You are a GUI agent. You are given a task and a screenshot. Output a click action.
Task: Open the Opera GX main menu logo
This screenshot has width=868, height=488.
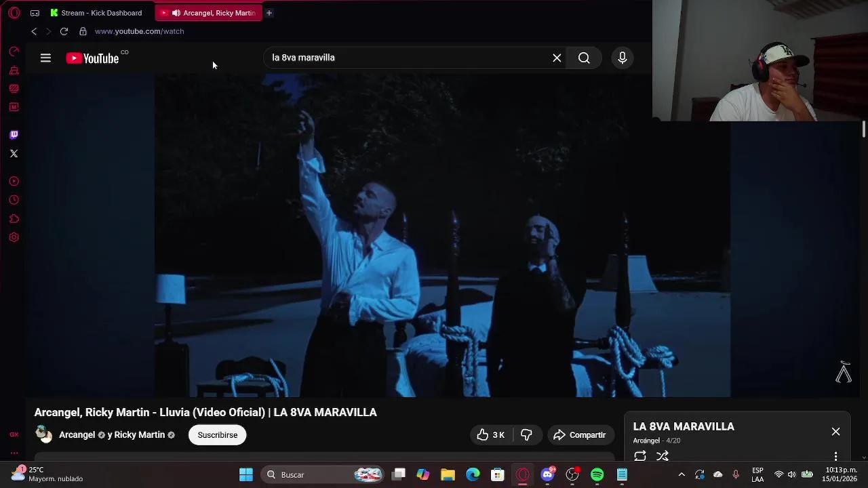click(x=14, y=13)
